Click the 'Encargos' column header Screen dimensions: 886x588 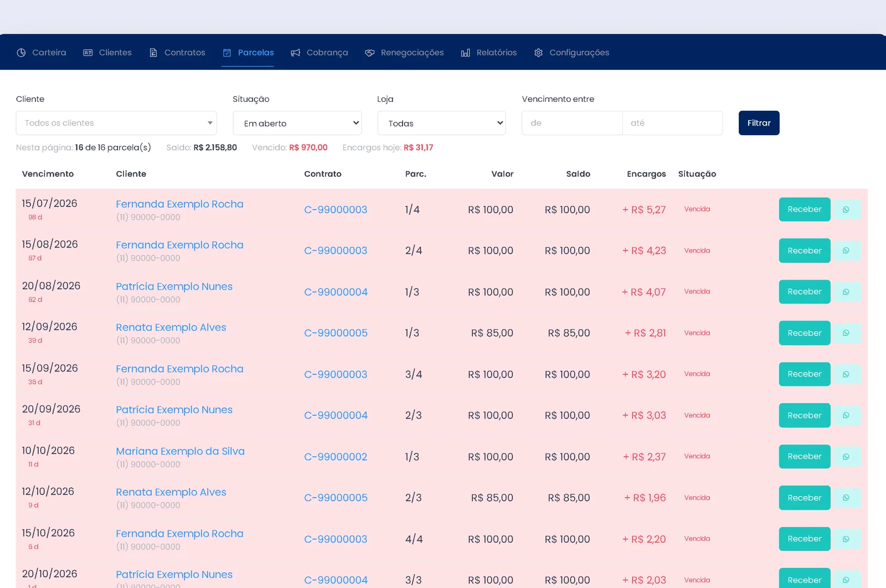[x=646, y=174]
